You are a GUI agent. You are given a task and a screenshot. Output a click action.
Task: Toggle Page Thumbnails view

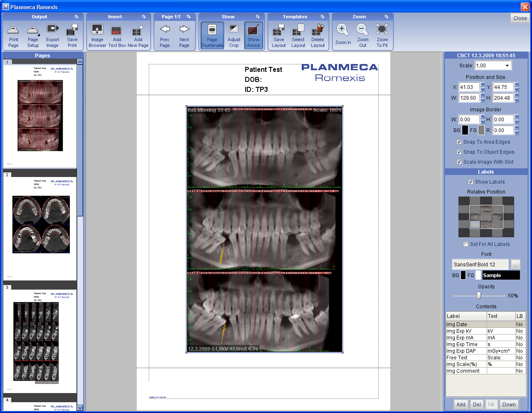click(212, 35)
